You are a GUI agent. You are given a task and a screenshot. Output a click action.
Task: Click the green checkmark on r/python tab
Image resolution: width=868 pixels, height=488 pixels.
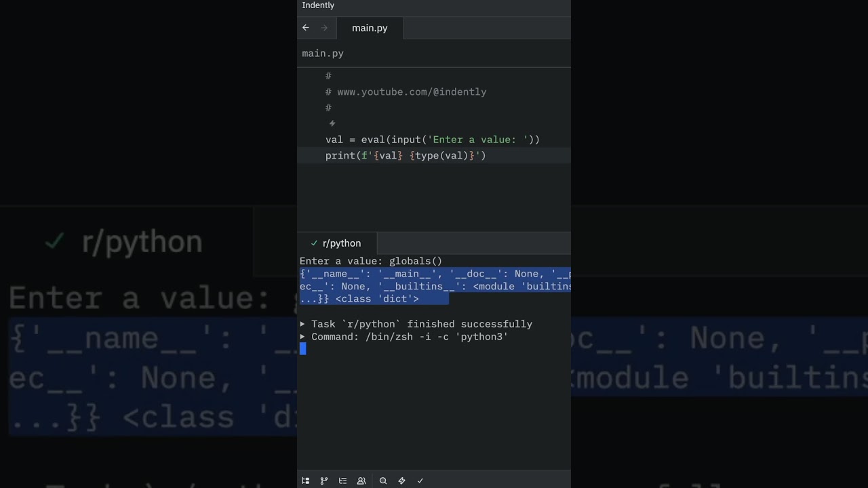click(314, 243)
